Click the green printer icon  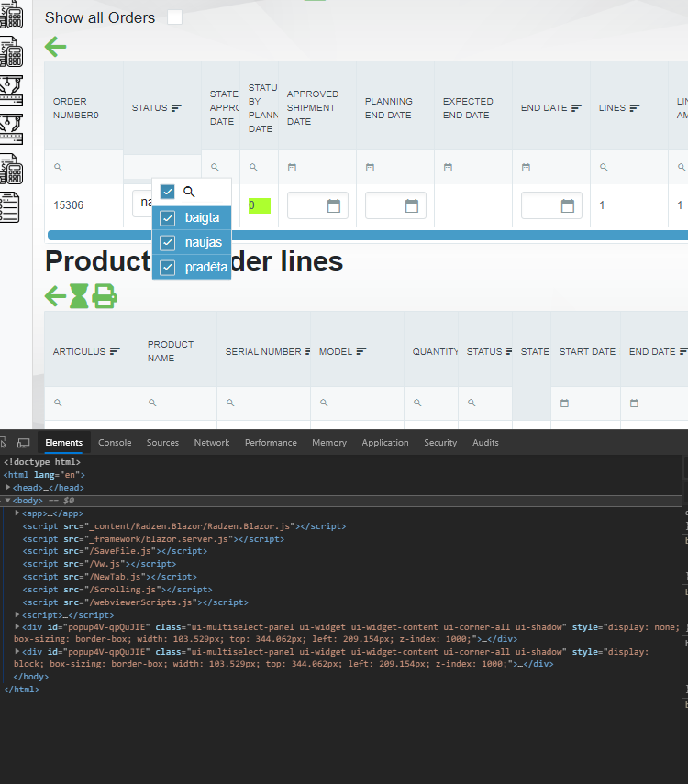coord(105,295)
